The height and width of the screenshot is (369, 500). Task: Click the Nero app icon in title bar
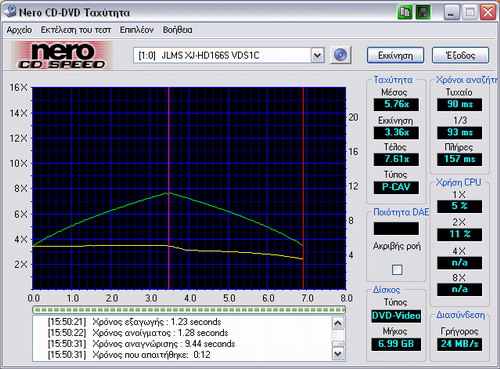point(10,11)
